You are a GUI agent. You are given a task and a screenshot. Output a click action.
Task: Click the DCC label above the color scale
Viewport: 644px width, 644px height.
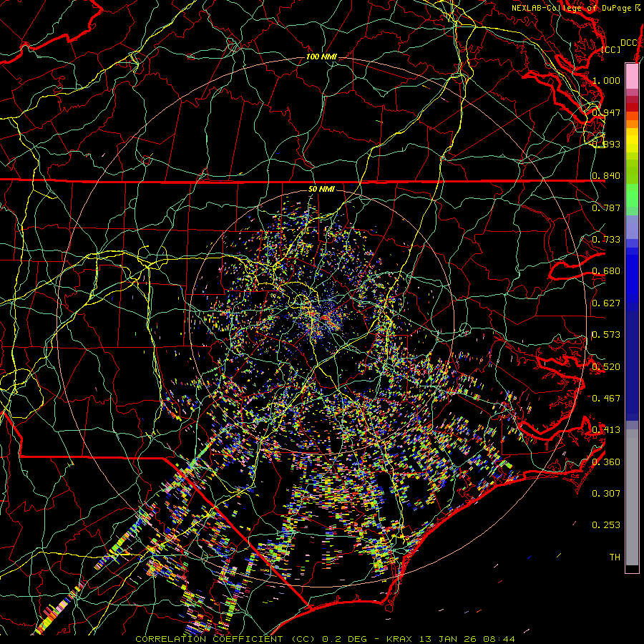coord(629,43)
